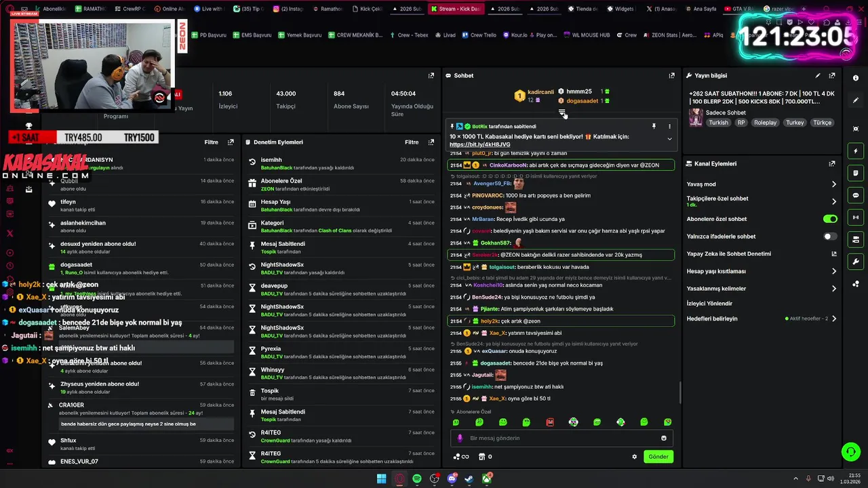
Task: Collapse the pinned BotRix message chevron
Action: coord(669,139)
